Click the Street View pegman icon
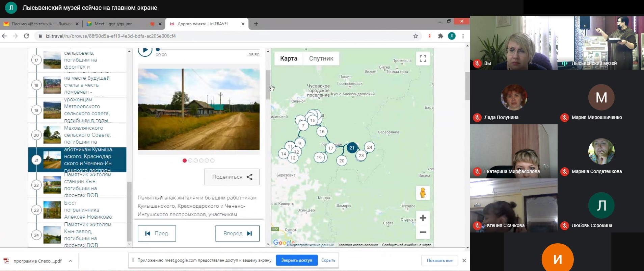The width and height of the screenshot is (644, 271). pyautogui.click(x=423, y=193)
